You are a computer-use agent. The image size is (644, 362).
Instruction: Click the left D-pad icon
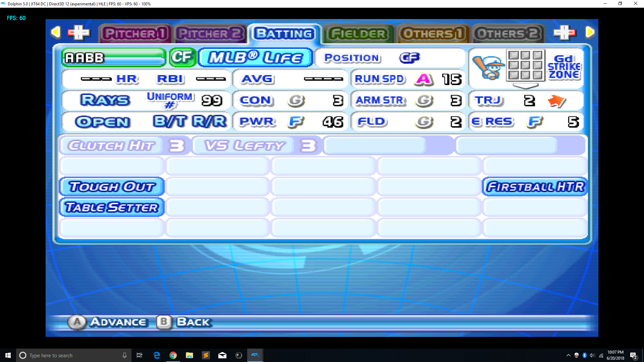[79, 33]
